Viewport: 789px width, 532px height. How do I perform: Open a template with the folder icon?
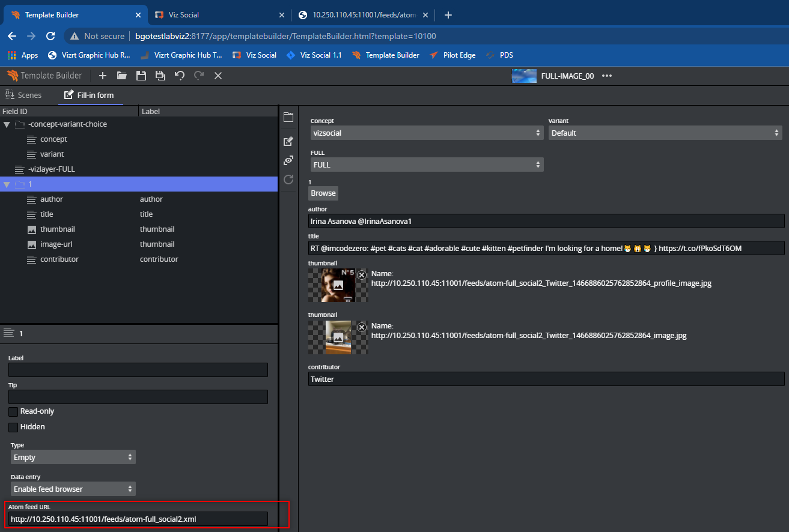pyautogui.click(x=122, y=76)
